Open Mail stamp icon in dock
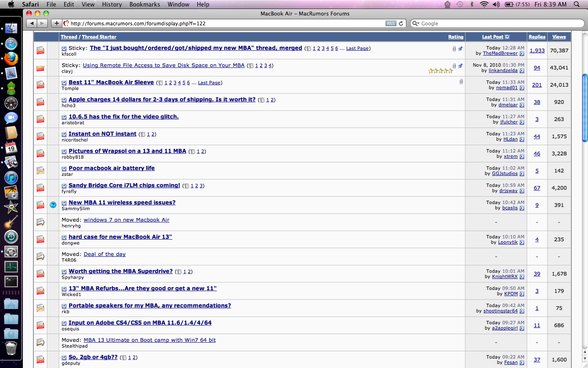Viewport: 588px width, 368px height. [11, 73]
